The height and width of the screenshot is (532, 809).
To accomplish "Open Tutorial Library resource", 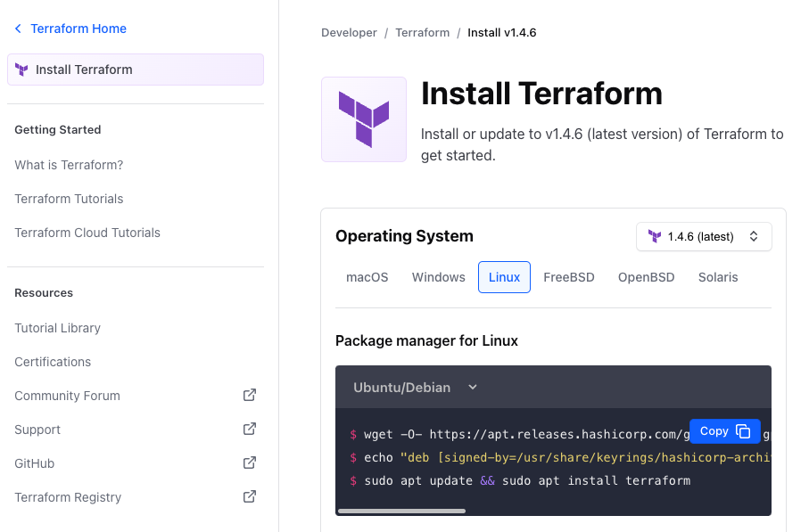I will 57,328.
